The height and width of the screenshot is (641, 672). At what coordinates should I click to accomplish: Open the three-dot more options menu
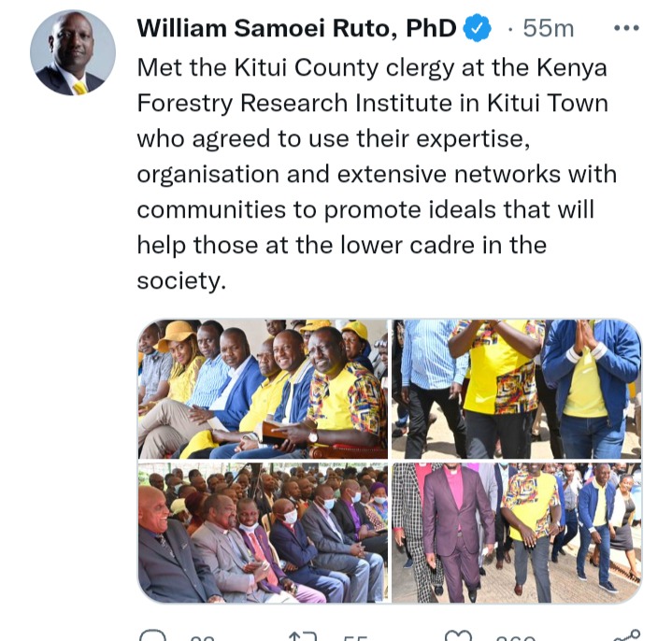tap(626, 28)
